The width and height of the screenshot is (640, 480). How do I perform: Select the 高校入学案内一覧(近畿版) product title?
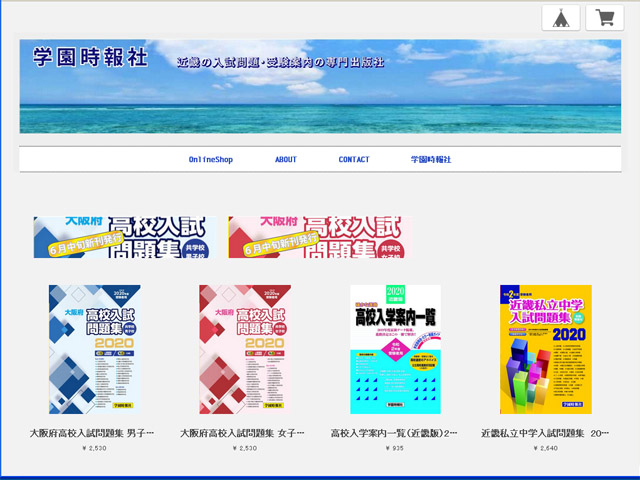point(394,433)
